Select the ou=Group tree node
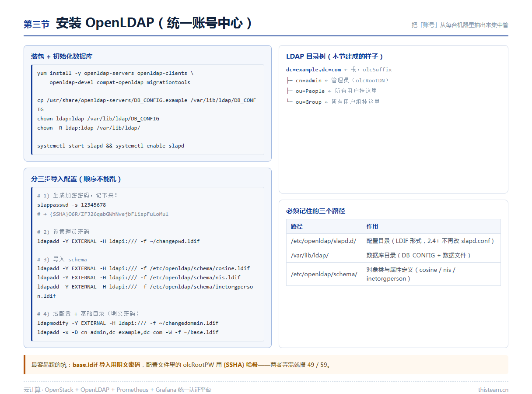The image size is (532, 394). pyautogui.click(x=308, y=102)
